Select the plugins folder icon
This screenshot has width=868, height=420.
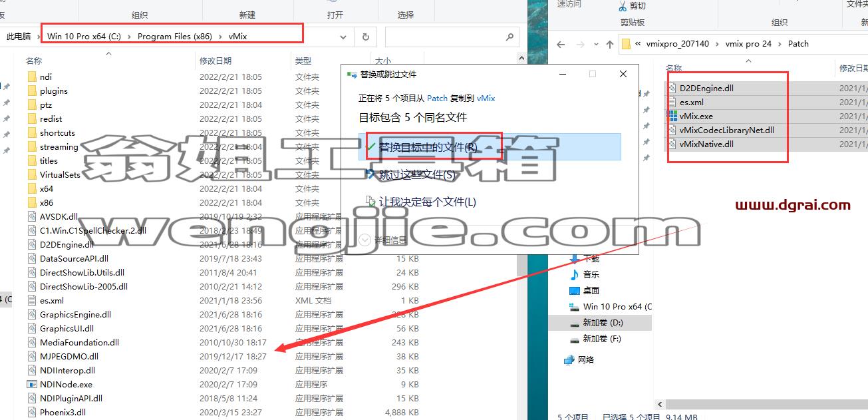coord(32,91)
